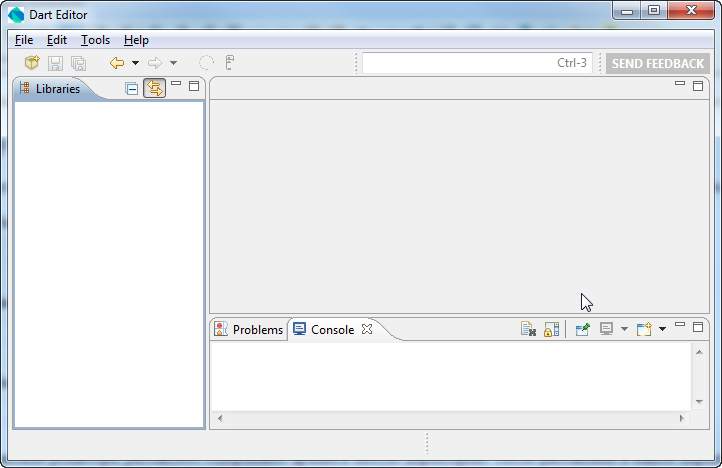This screenshot has height=468, width=722.
Task: Minimize the editor area
Action: (x=680, y=84)
